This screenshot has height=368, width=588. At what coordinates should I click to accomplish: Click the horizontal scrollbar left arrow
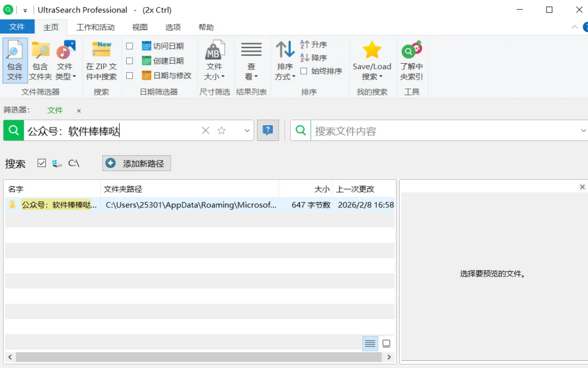(x=10, y=357)
